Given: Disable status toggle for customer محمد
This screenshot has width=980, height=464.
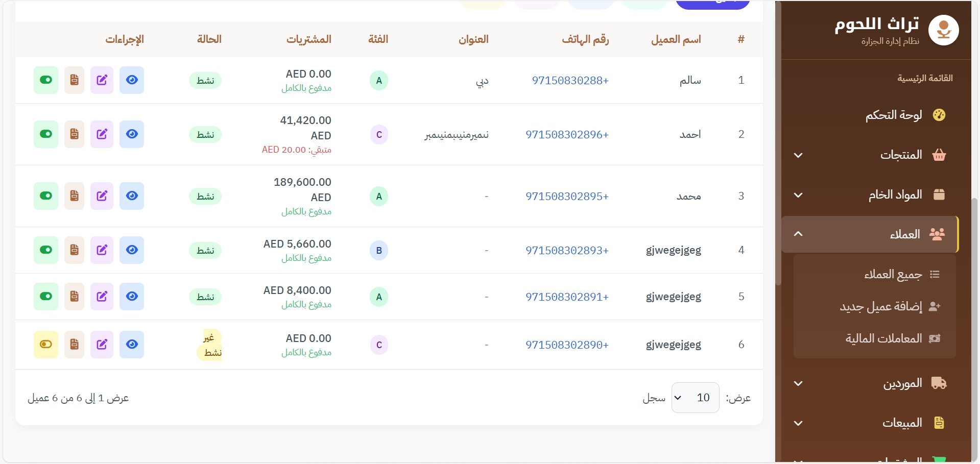Looking at the screenshot, I should tap(46, 196).
